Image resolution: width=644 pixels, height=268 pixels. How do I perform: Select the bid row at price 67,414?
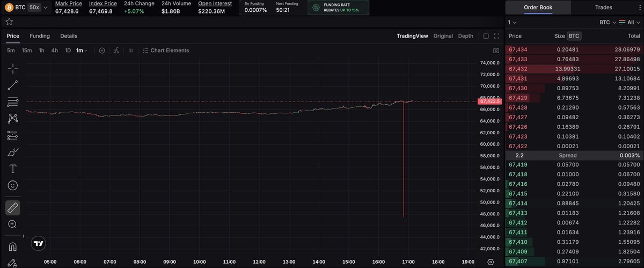point(574,204)
